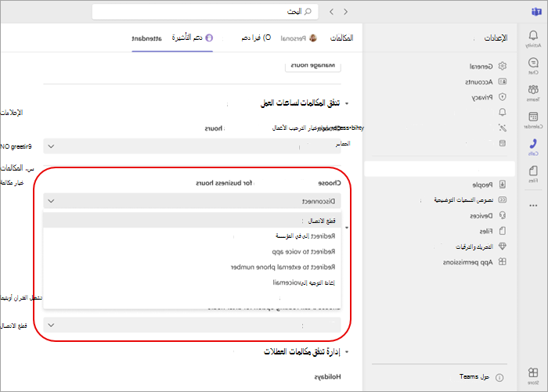Open App permissions settings

[x=467, y=262]
